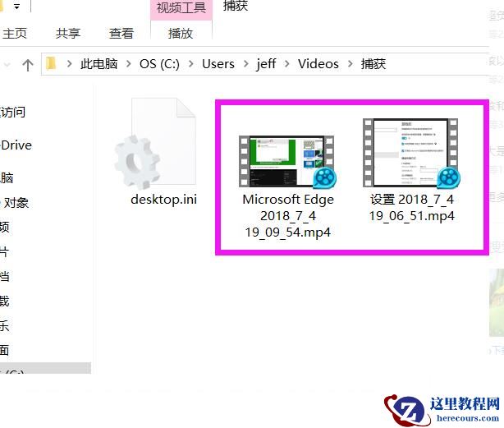Open the 查看 ribbon tab
Image resolution: width=504 pixels, height=428 pixels.
click(x=121, y=34)
